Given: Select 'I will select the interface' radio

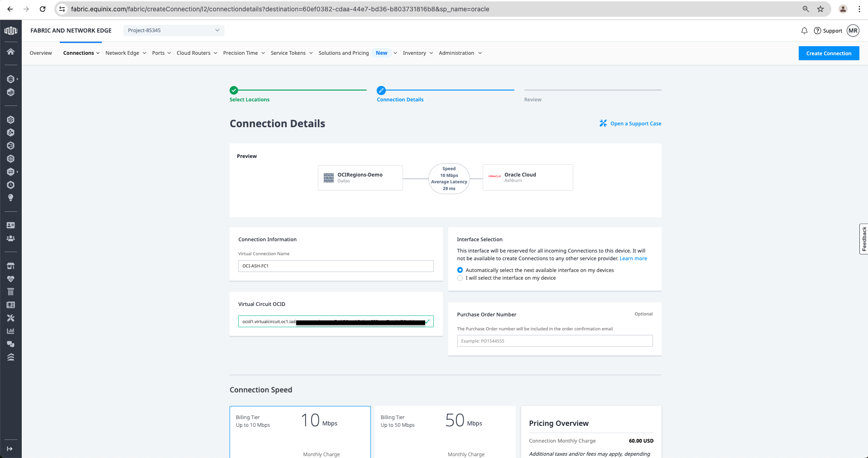Looking at the screenshot, I should 460,278.
